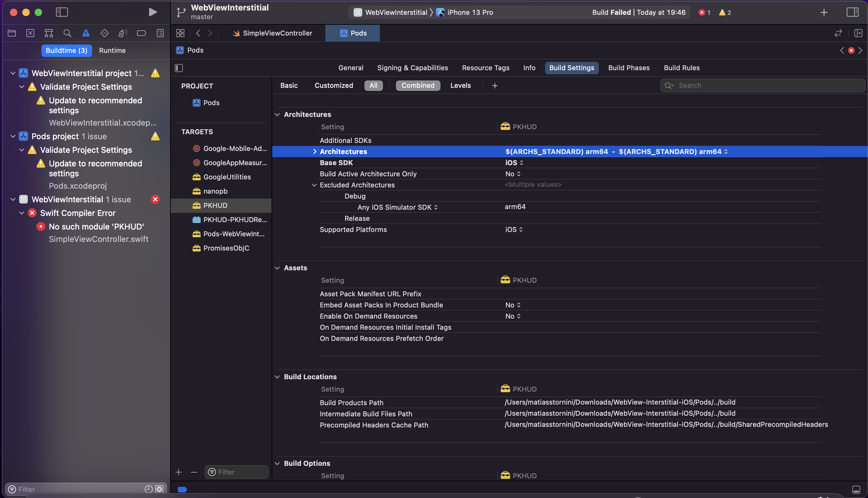Switch to Runtime issues

point(112,51)
